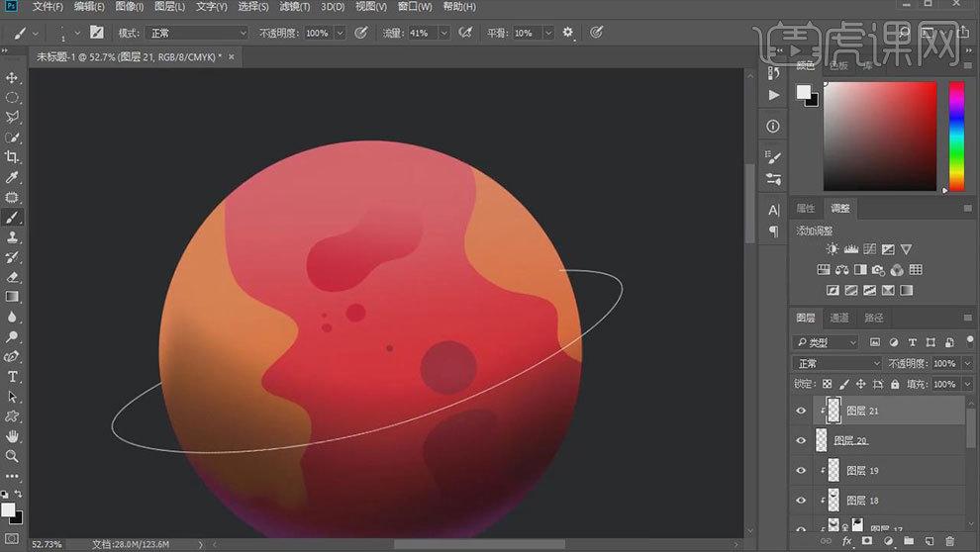Pick the Eyedropper tool
The width and height of the screenshot is (980, 552).
13,177
